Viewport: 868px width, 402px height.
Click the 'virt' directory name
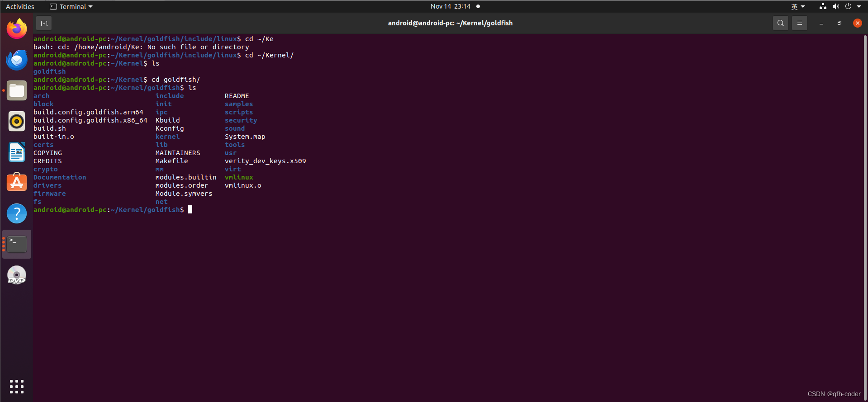(233, 169)
